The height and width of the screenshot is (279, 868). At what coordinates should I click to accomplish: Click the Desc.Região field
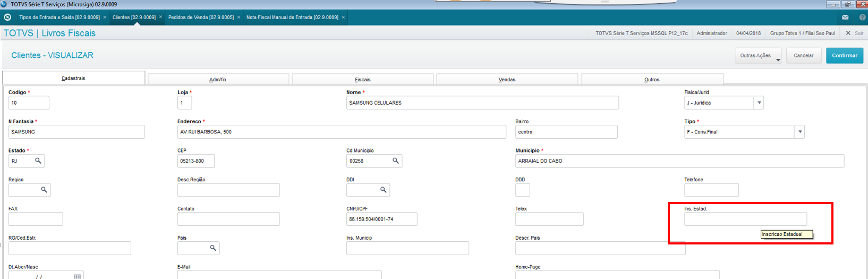(x=228, y=190)
